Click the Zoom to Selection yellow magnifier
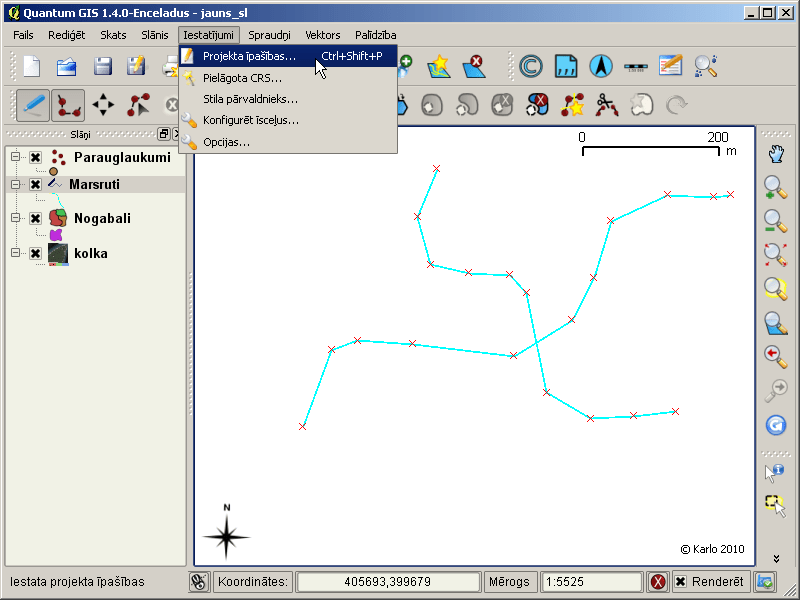This screenshot has width=800, height=600. (x=776, y=288)
